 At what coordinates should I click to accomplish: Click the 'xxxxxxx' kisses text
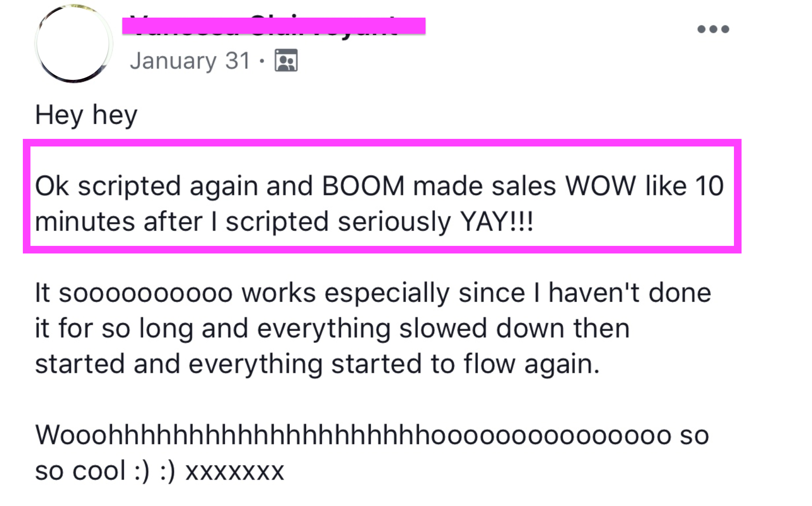pyautogui.click(x=235, y=472)
